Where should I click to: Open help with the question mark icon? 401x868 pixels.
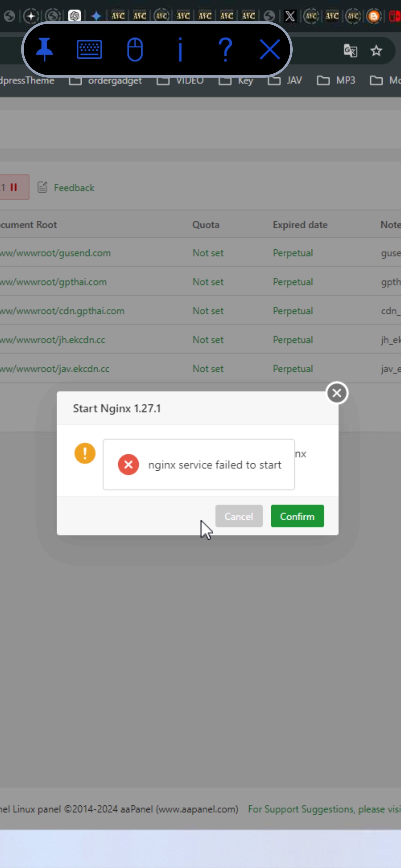(225, 50)
